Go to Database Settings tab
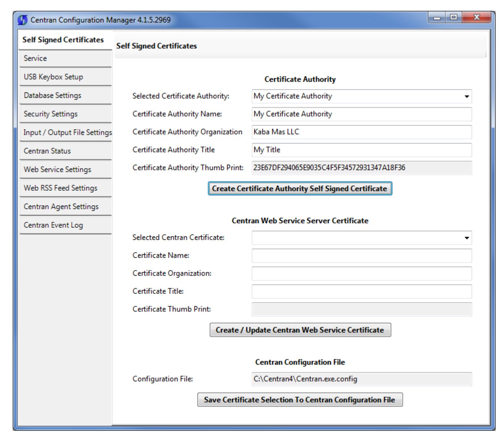This screenshot has height=441, width=504. 66,95
